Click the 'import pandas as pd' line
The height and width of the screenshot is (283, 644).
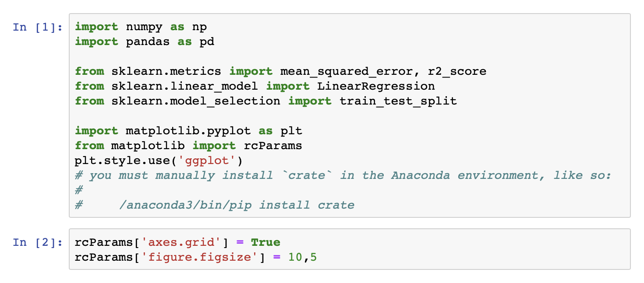tap(145, 42)
